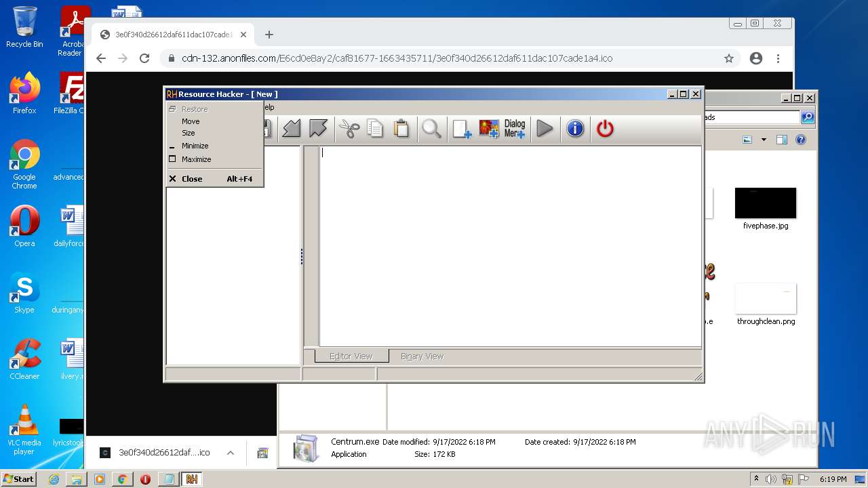
Task: Open the VLC media player desktop shortcut
Action: point(24,430)
